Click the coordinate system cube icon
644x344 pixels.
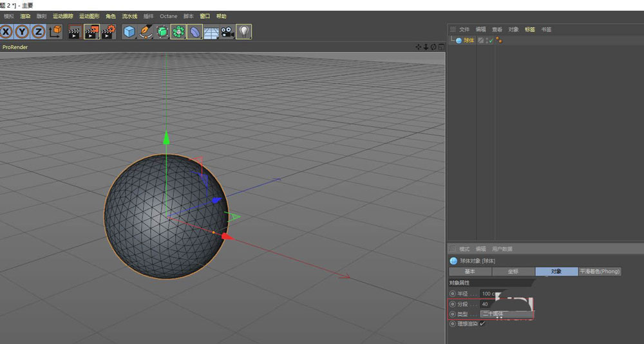click(55, 32)
